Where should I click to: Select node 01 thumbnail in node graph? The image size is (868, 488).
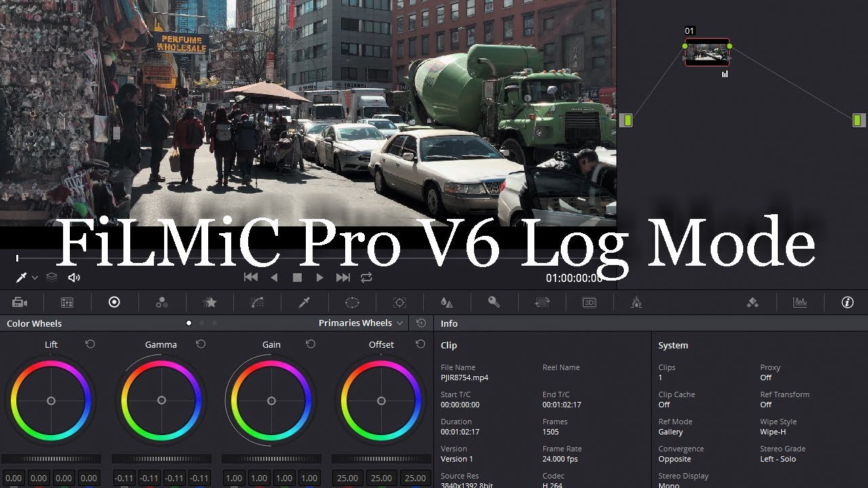tap(707, 52)
